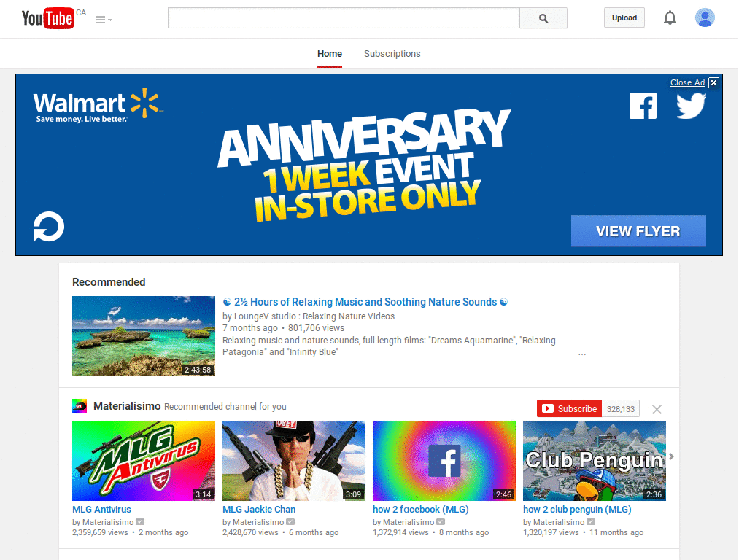This screenshot has height=560, width=747.
Task: Open the MLG Jackie Chan thumbnail
Action: tap(294, 461)
